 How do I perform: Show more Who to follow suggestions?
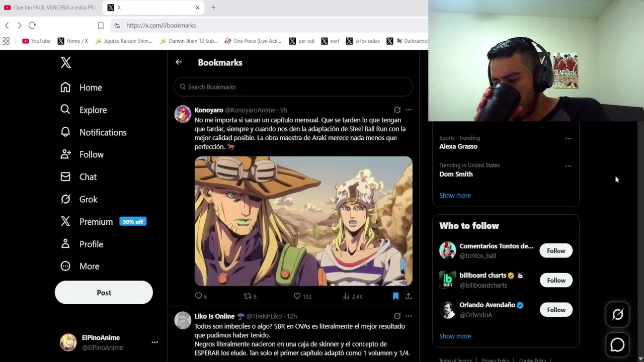pyautogui.click(x=455, y=336)
